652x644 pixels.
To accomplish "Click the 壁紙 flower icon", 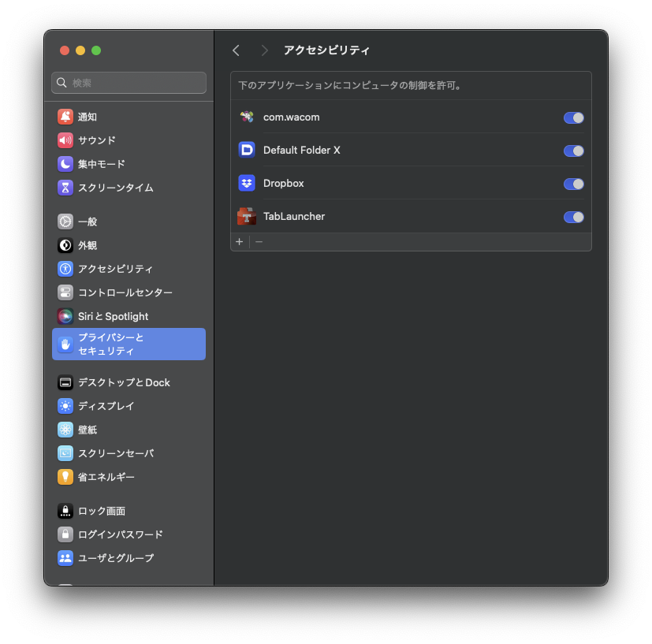I will point(65,430).
